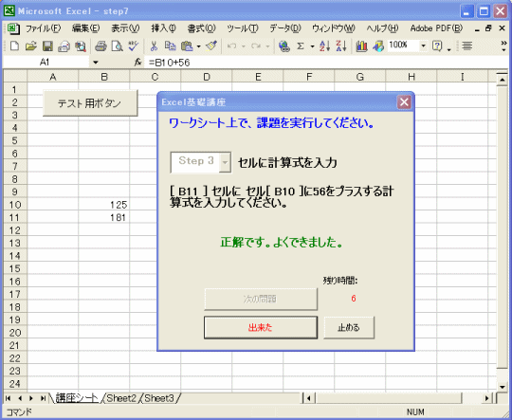The height and width of the screenshot is (420, 512).
Task: Click the Help question mark icon
Action: [437, 46]
